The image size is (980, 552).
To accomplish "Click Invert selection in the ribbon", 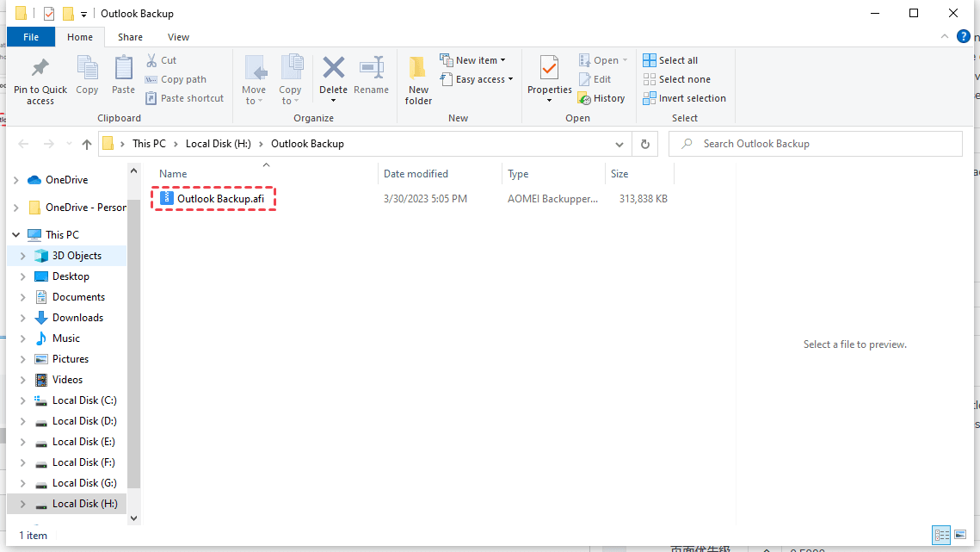I will point(684,98).
